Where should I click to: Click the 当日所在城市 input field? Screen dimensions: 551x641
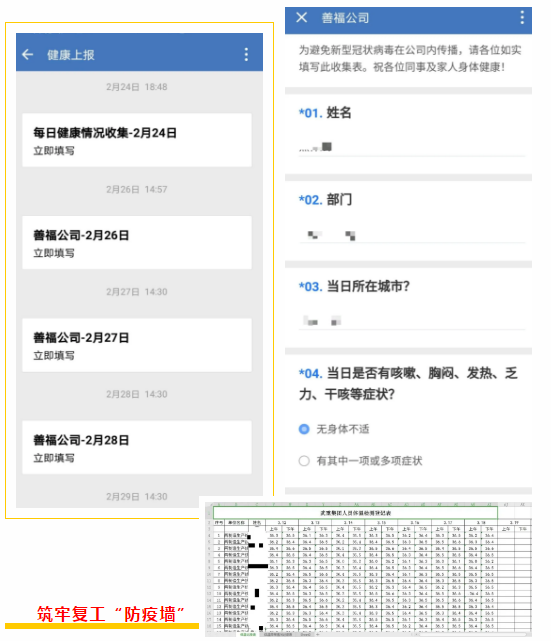coord(412,321)
